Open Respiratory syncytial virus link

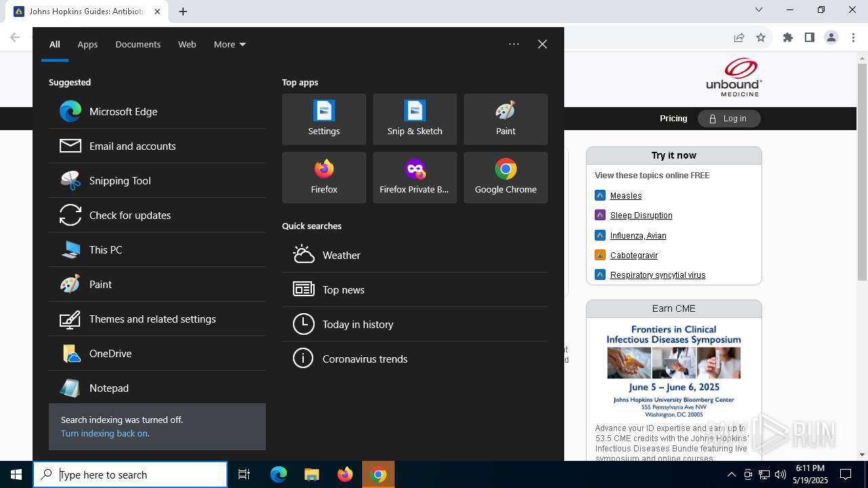click(658, 274)
